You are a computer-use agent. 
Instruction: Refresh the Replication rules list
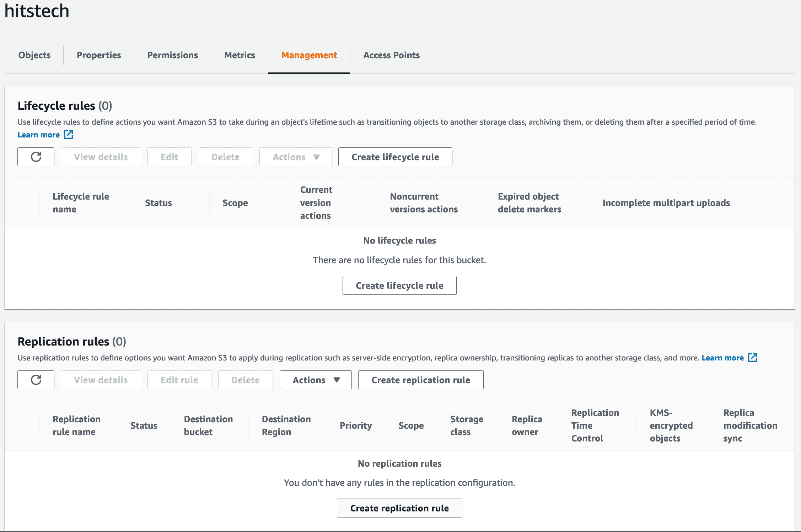pyautogui.click(x=36, y=380)
